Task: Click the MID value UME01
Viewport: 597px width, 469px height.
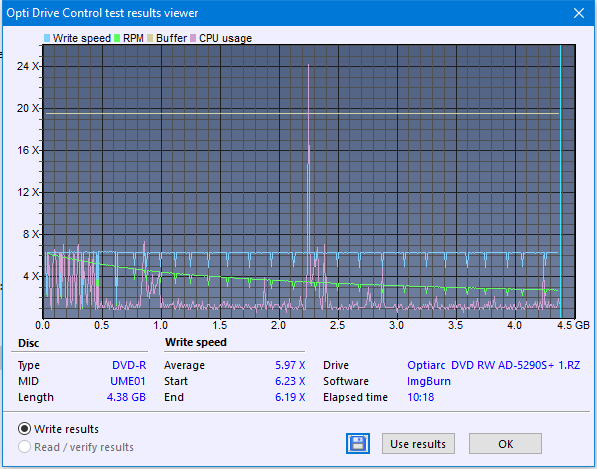Action: tap(128, 381)
